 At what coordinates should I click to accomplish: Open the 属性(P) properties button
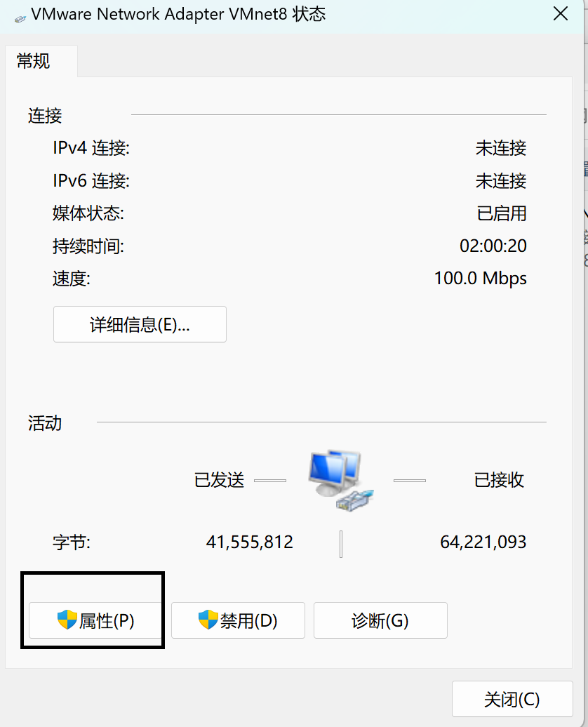[x=95, y=620]
